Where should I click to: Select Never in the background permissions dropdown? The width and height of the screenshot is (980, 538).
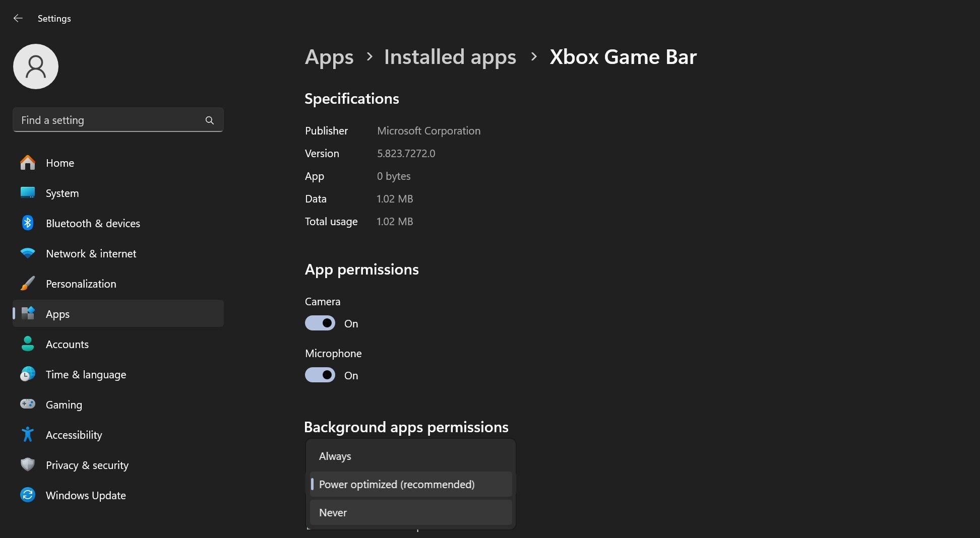coord(410,512)
